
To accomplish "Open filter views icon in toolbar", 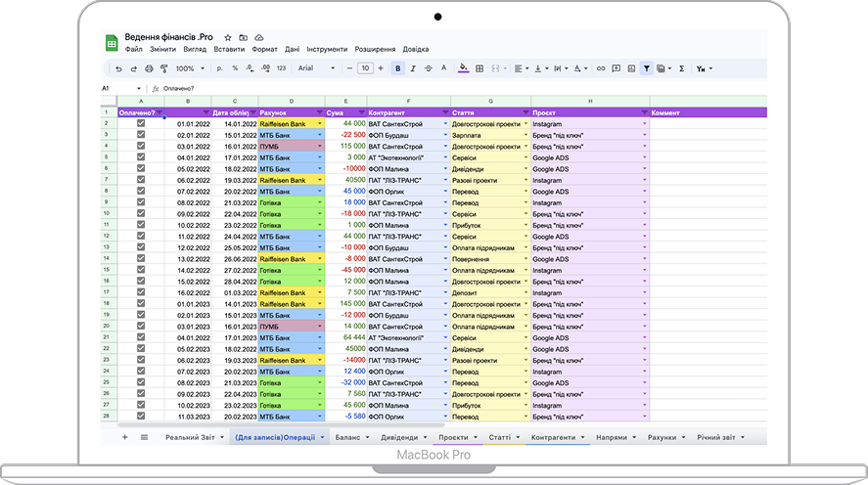I will [661, 68].
